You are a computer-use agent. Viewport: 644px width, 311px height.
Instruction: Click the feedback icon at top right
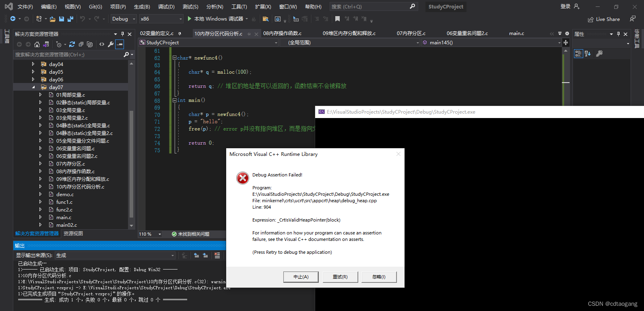point(633,19)
